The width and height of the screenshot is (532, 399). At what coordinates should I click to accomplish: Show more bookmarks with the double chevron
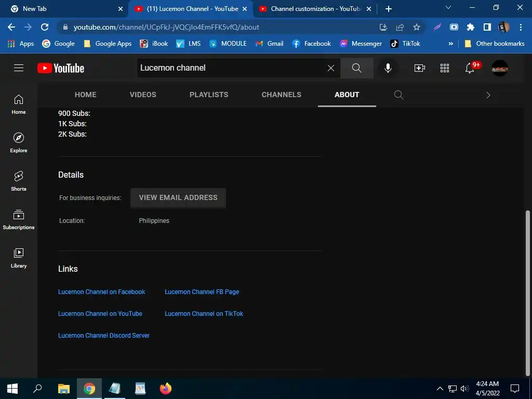coord(451,44)
